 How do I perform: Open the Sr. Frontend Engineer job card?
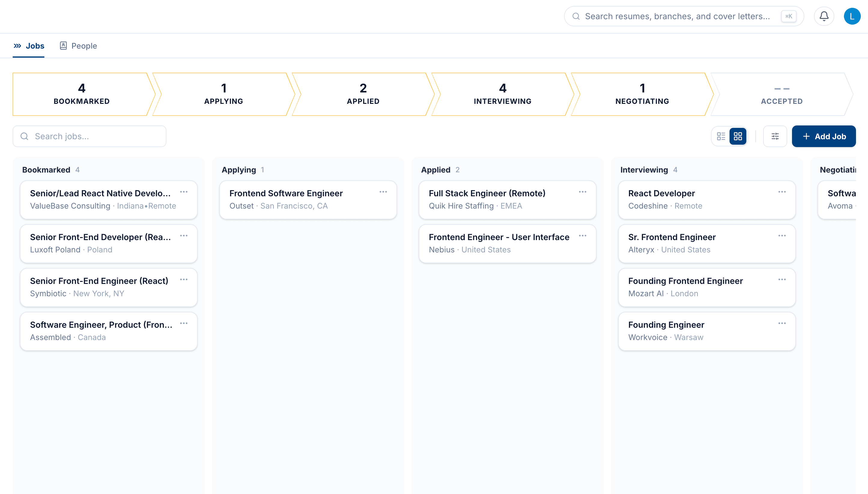click(x=707, y=244)
